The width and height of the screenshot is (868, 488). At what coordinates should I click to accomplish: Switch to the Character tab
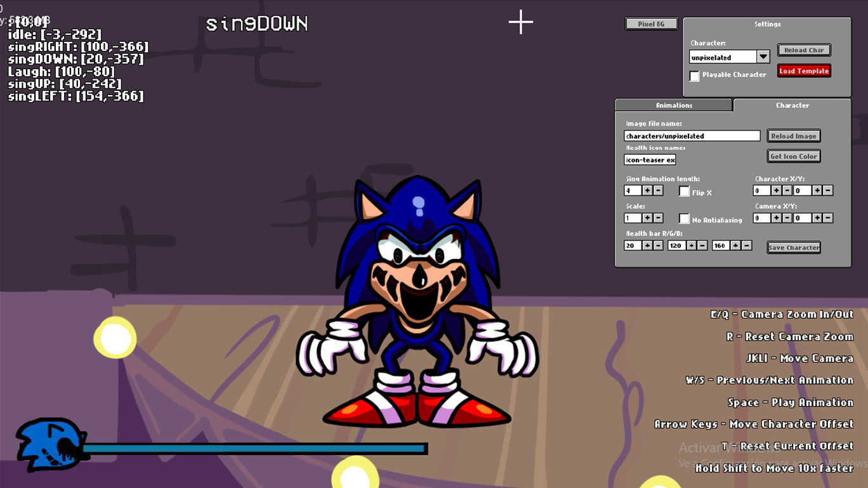coord(792,105)
